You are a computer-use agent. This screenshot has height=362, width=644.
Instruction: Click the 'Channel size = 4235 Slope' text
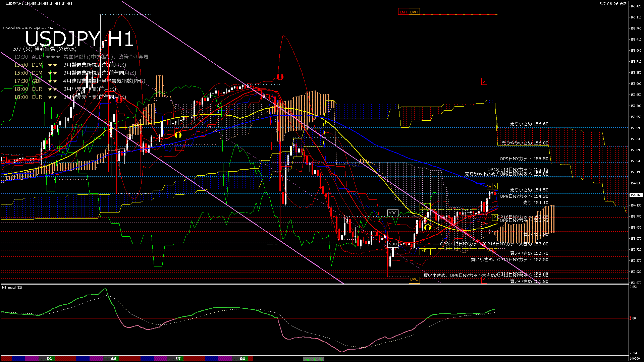tap(28, 28)
